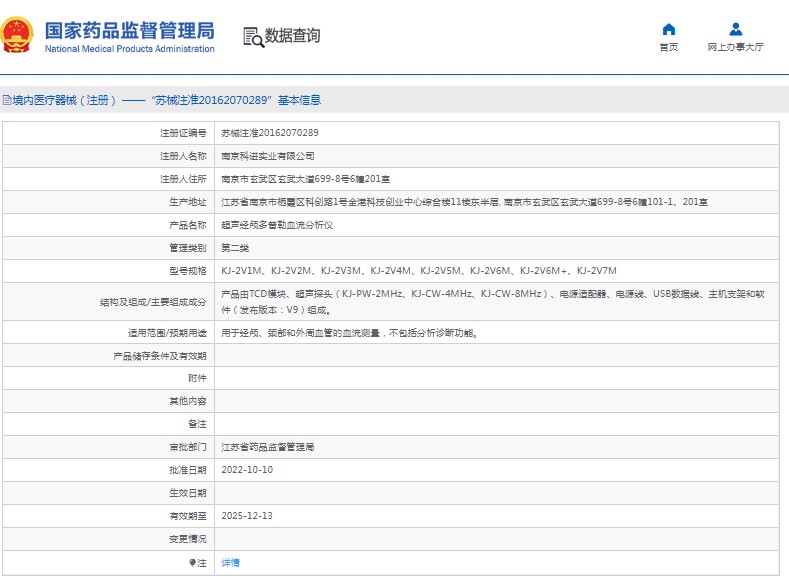Select registration number 苏械注准20162070289 cell
The image size is (789, 582).
[270, 133]
